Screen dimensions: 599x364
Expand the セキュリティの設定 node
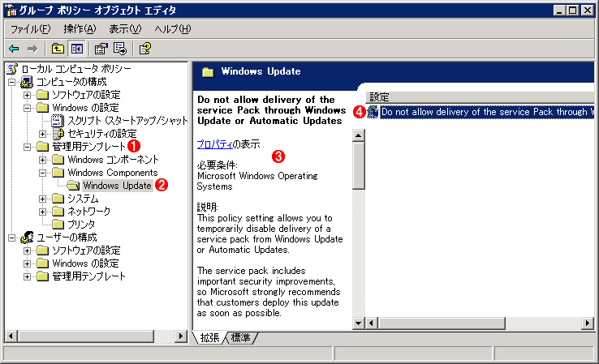click(x=43, y=134)
